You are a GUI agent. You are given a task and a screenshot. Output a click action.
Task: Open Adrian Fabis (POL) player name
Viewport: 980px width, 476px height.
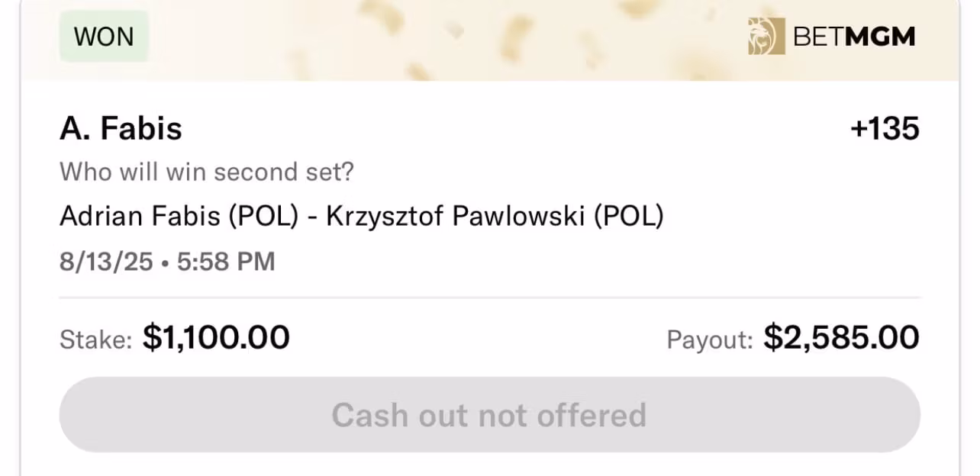pyautogui.click(x=179, y=217)
